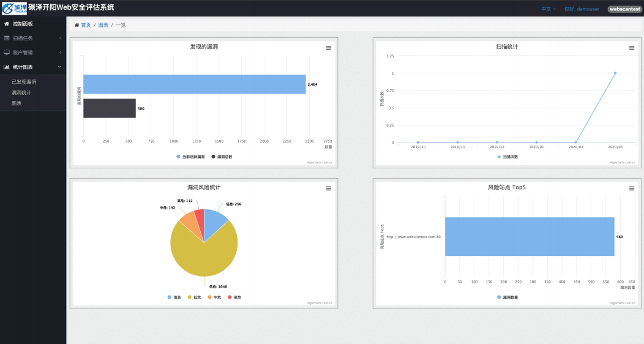The height and width of the screenshot is (344, 644).
Task: Open the 漏洞统计 submenu item
Action: [21, 92]
